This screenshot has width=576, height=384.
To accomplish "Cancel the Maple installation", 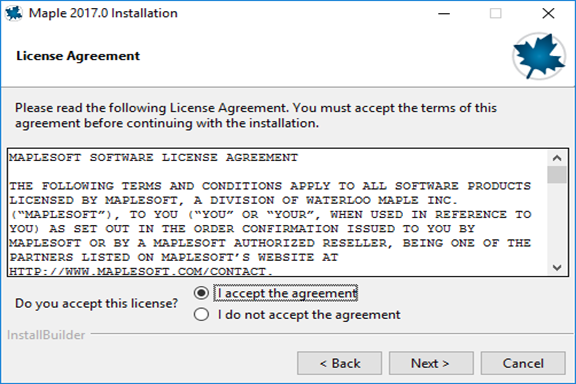I will tap(523, 363).
